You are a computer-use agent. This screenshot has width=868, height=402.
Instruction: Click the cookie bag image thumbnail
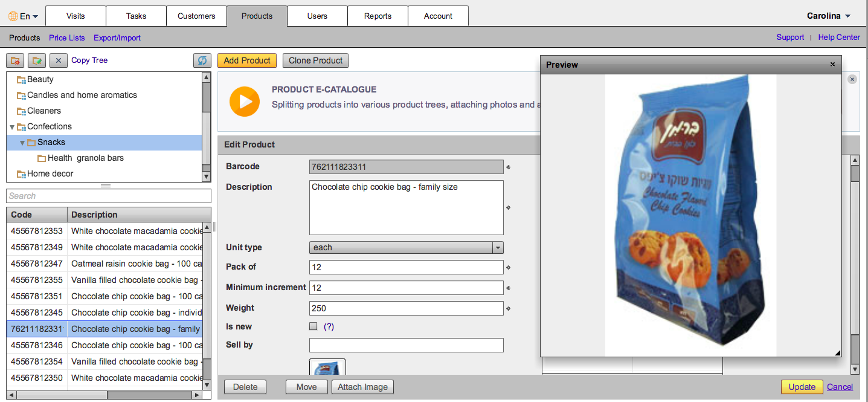[327, 367]
